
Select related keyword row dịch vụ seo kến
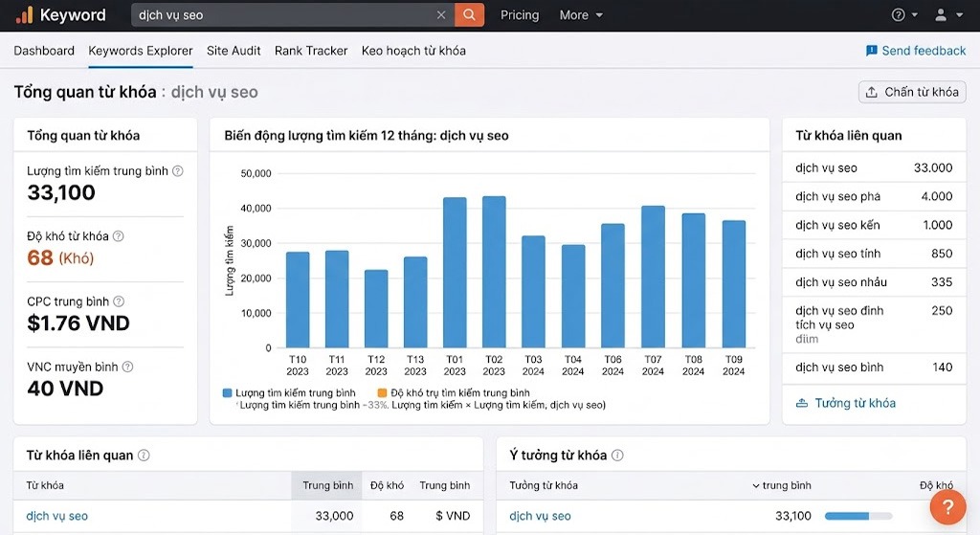click(x=874, y=225)
